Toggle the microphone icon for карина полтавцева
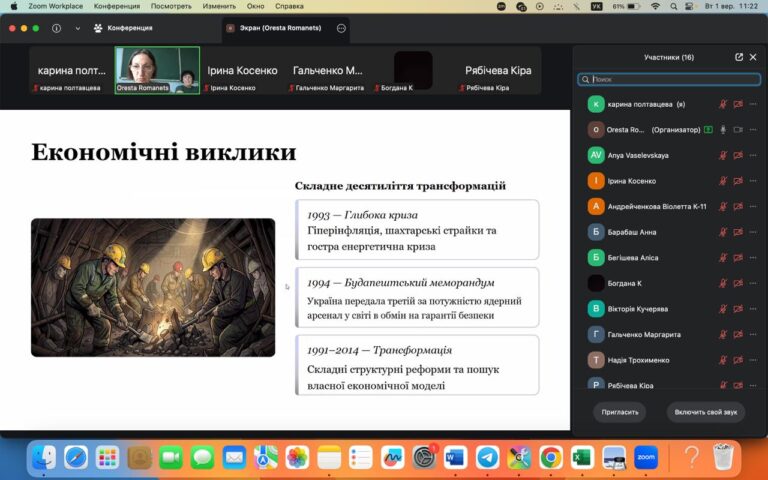768x480 pixels. click(x=723, y=104)
